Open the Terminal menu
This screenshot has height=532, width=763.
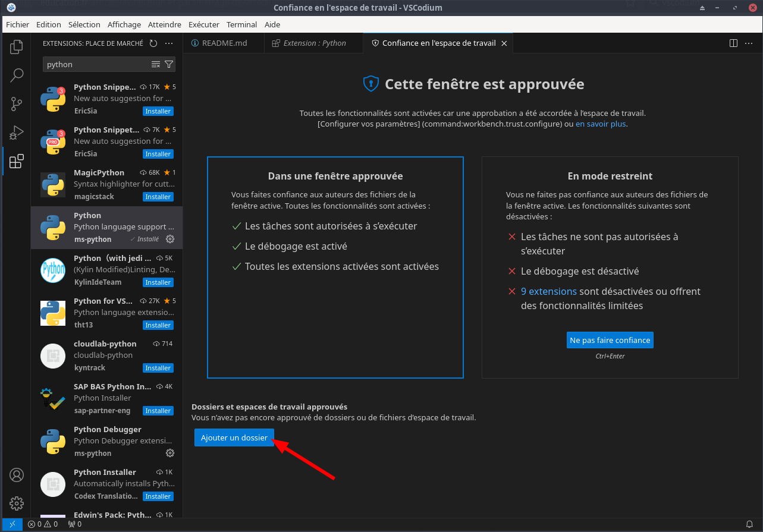click(241, 24)
